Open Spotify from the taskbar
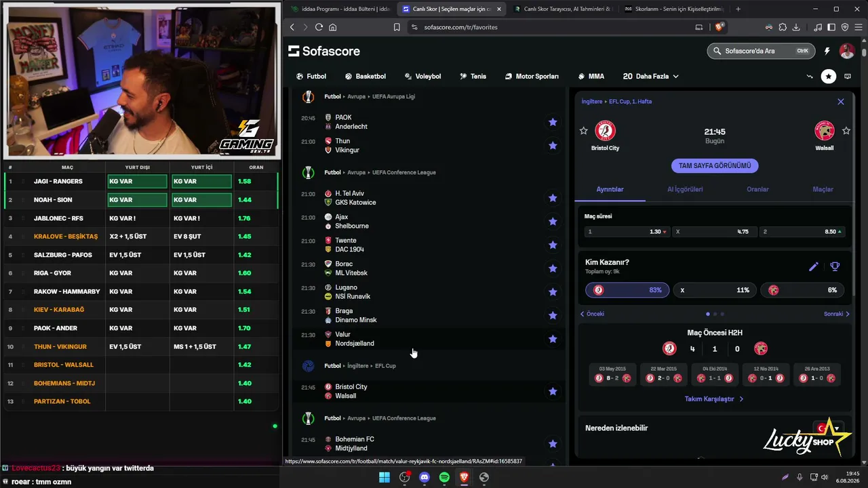The width and height of the screenshot is (868, 488). tap(444, 477)
